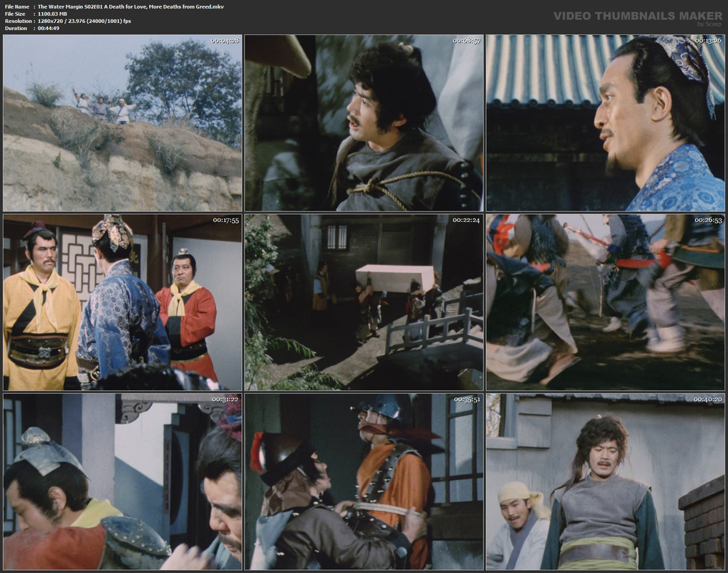Open the thumbnail timestamped 00:26:53
728x573 pixels.
pos(606,302)
